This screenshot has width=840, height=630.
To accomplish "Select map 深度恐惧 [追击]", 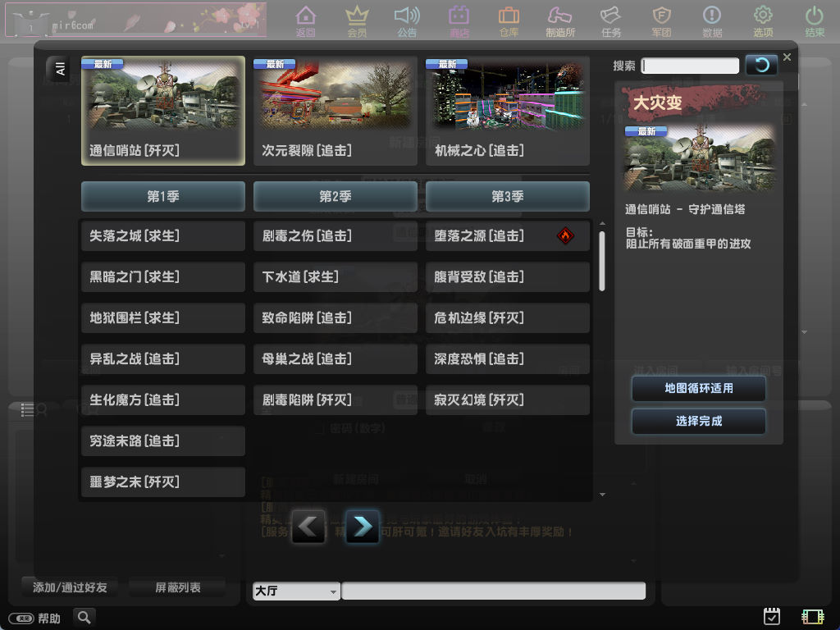I will (x=507, y=359).
